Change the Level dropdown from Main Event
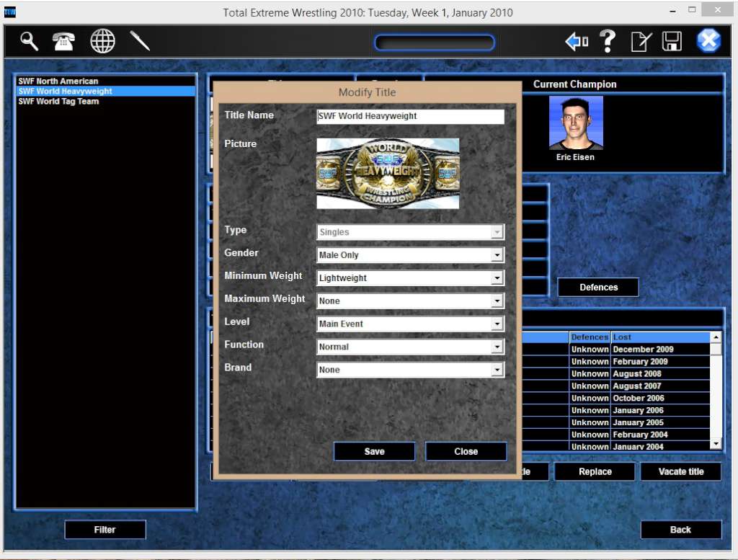The width and height of the screenshot is (738, 560). click(x=498, y=324)
